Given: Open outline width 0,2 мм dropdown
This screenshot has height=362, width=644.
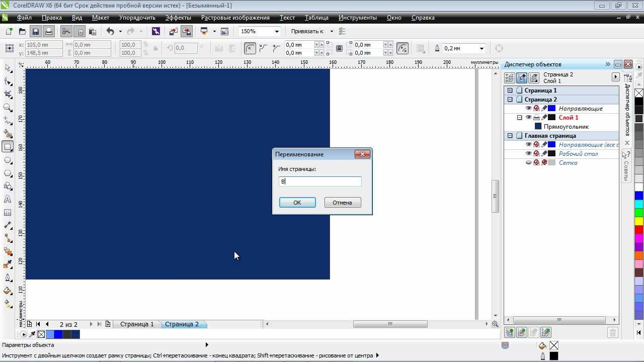Looking at the screenshot, I should tap(481, 48).
